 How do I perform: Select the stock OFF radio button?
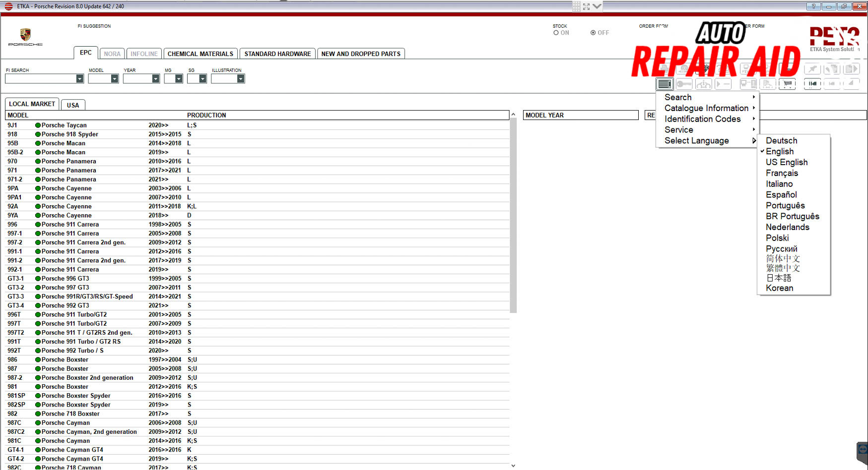coord(593,33)
